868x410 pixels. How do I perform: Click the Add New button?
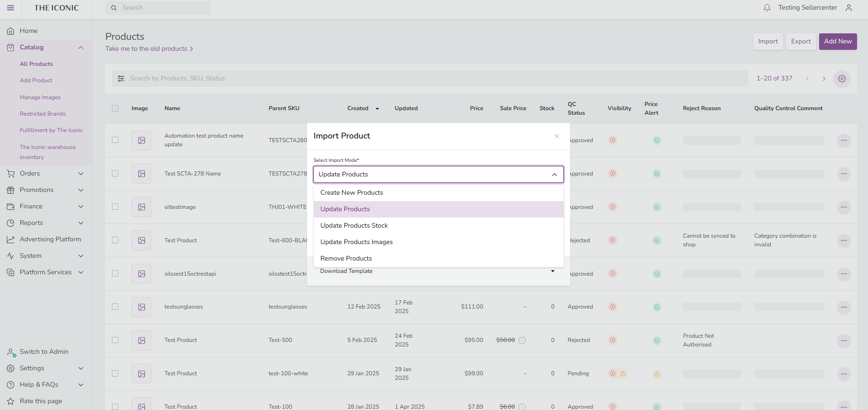tap(838, 42)
